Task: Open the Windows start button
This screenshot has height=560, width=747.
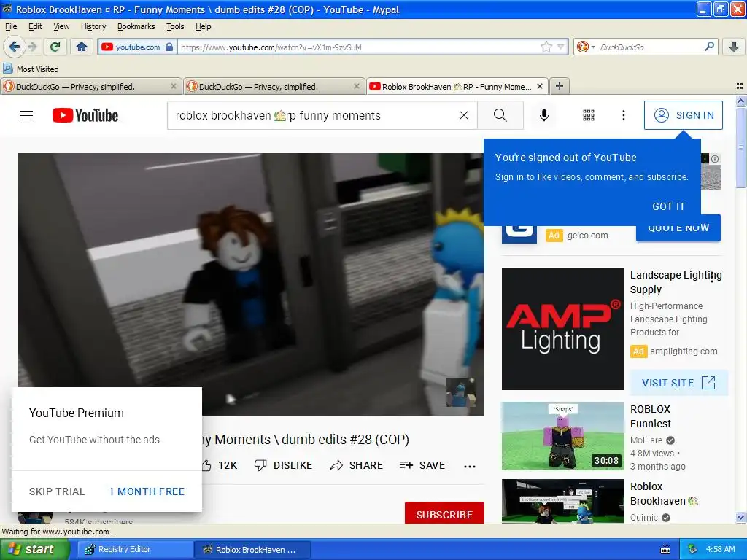Action: click(x=35, y=549)
